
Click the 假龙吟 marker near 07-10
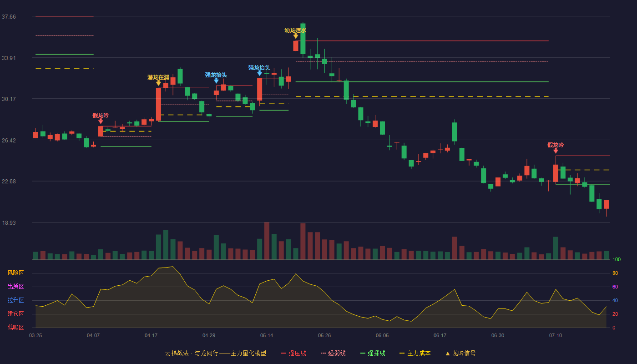[x=556, y=151]
